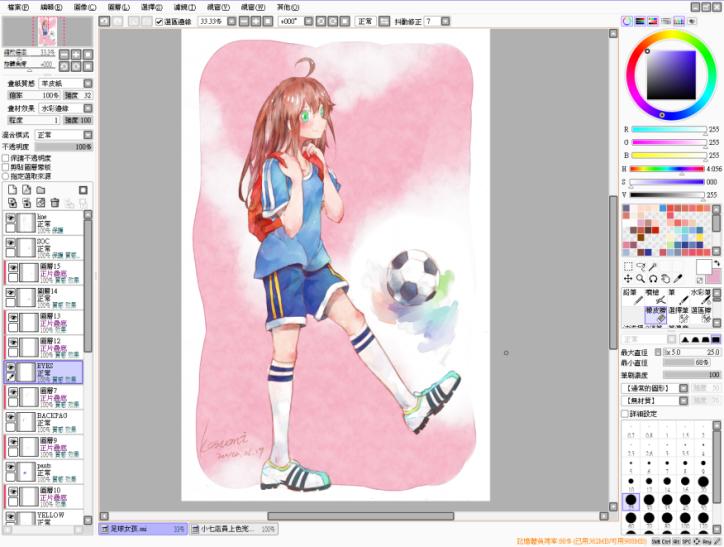Zoom in navigator with plus button
Image resolution: width=724 pixels, height=547 pixels.
[x=76, y=54]
